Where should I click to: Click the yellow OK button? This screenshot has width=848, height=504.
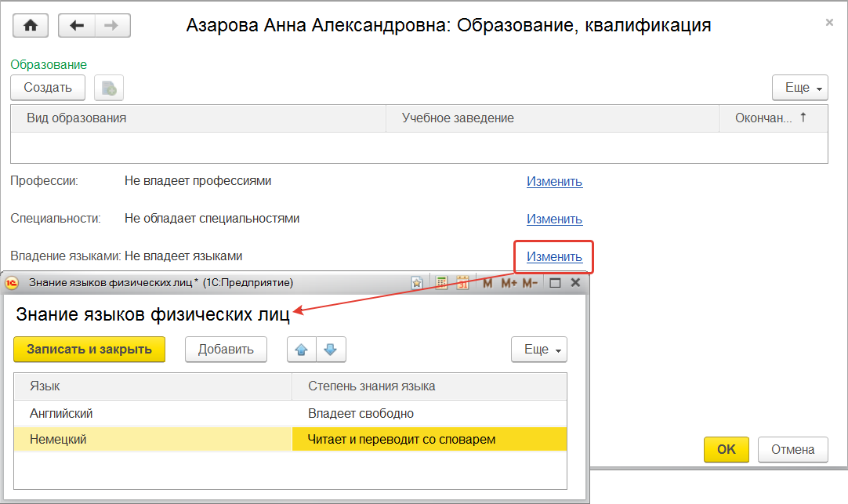(x=727, y=449)
